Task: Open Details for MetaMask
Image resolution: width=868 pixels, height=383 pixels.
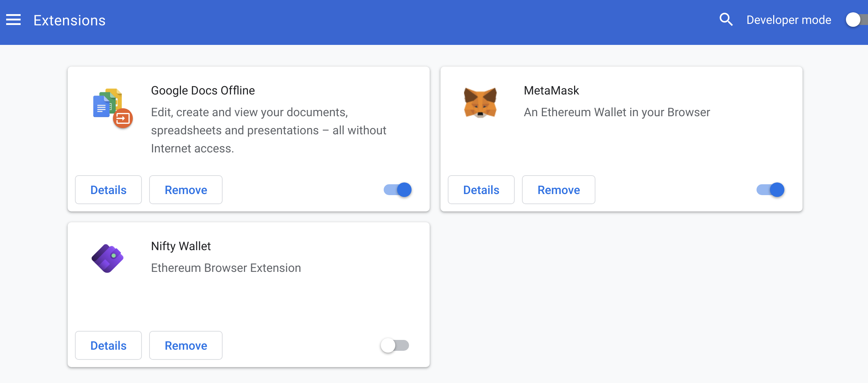Action: (481, 190)
